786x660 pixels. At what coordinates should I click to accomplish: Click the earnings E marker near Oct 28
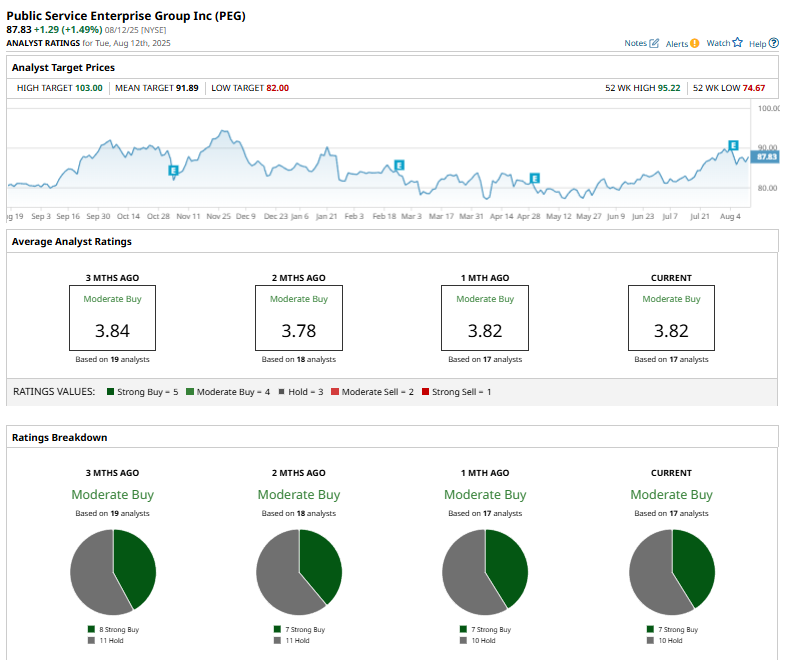pos(173,170)
